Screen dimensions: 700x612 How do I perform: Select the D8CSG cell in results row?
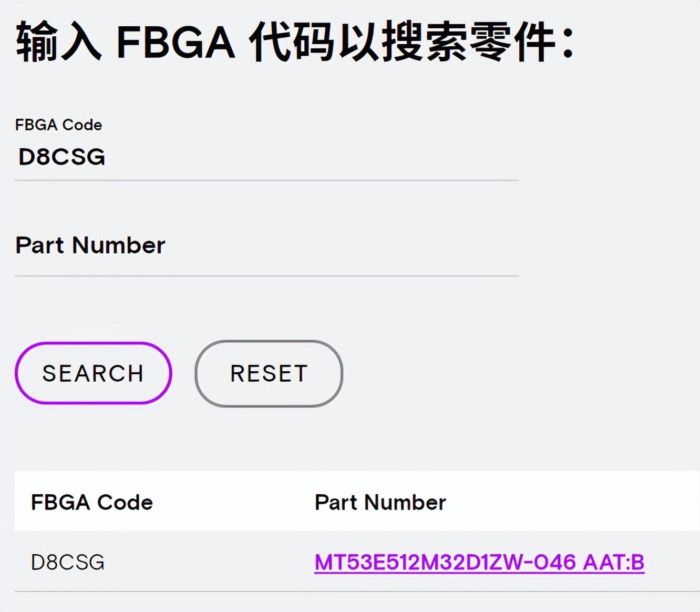pos(68,562)
